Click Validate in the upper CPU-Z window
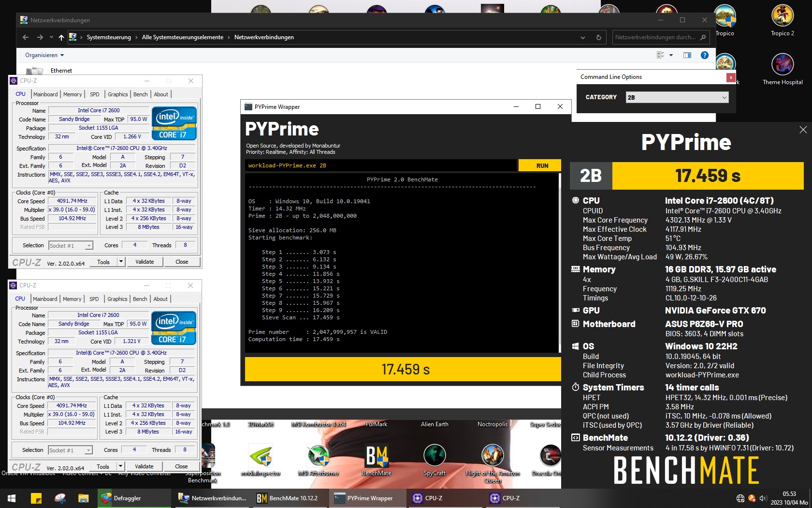The width and height of the screenshot is (812, 508). click(145, 262)
